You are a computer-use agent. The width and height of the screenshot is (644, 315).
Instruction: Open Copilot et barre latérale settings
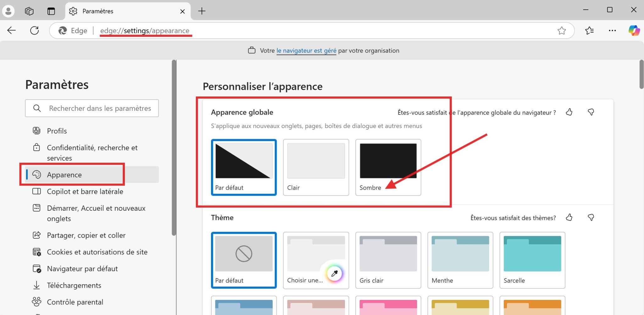tap(85, 191)
